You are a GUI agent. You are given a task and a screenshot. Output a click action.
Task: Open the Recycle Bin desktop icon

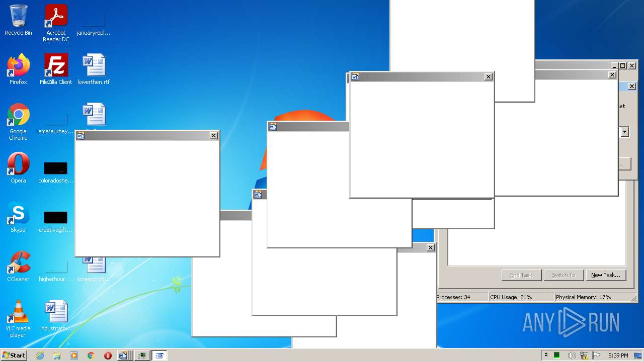(18, 20)
